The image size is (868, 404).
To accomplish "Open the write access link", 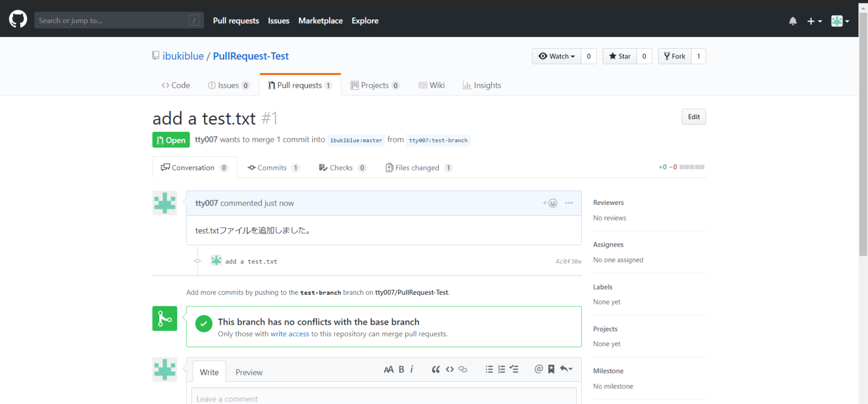I will (290, 334).
